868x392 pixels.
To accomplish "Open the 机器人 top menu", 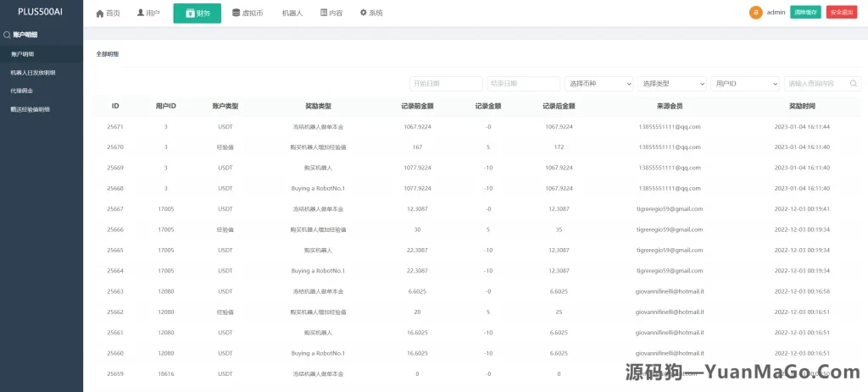I will (x=292, y=14).
